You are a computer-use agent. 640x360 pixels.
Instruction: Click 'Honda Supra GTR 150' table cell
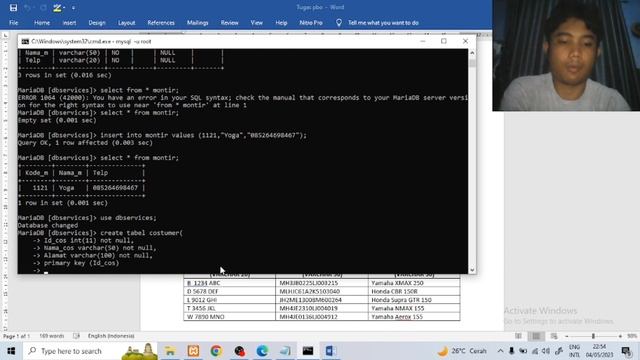pos(414,300)
